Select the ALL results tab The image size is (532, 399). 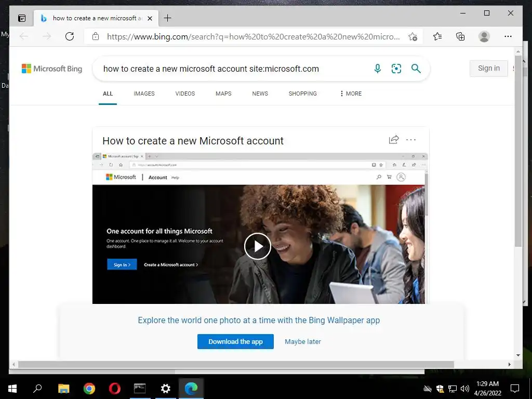108,94
